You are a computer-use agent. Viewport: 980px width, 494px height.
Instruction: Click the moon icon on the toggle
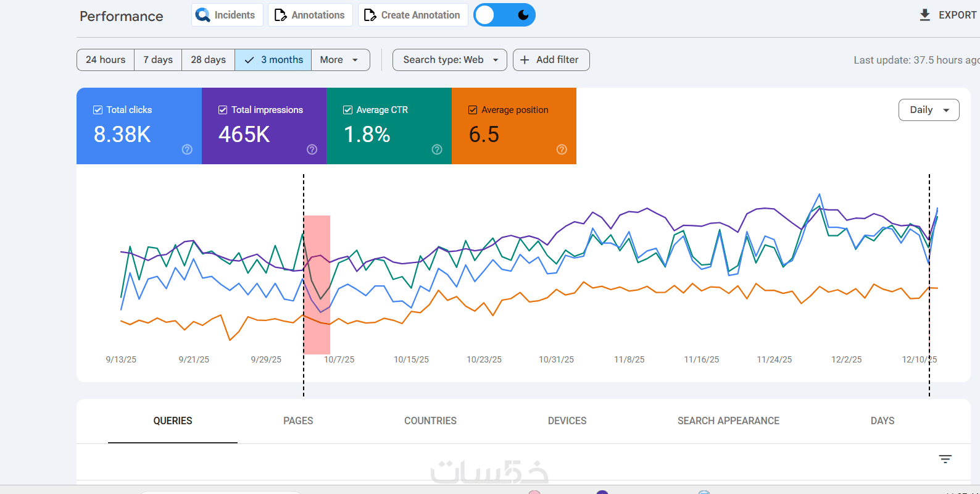(x=523, y=15)
